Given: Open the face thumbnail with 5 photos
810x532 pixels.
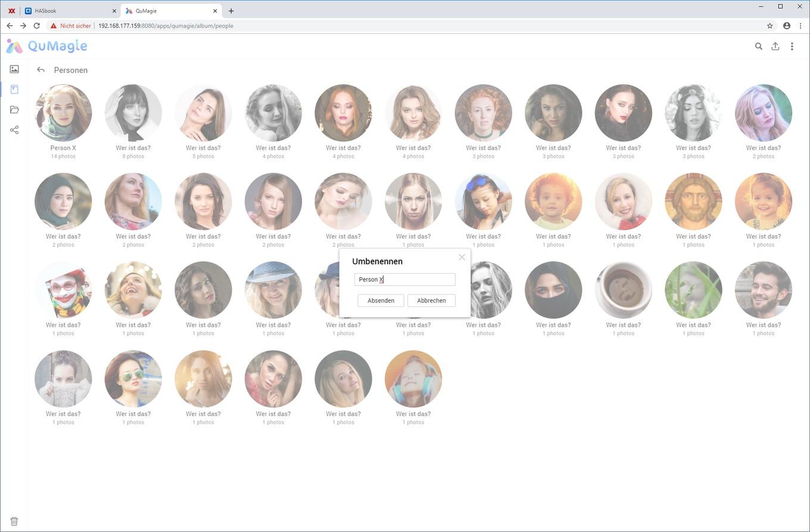Looking at the screenshot, I should pyautogui.click(x=203, y=112).
